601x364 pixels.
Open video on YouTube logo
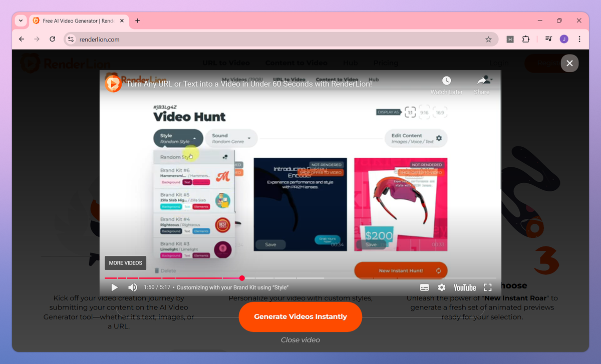465,287
